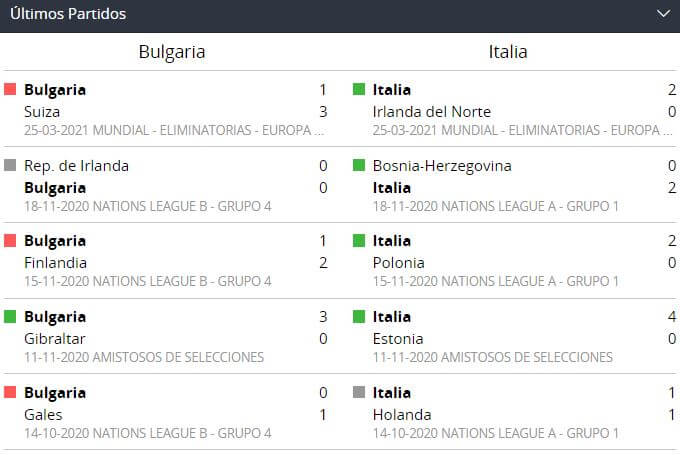Open 11-11-2020 Amistosos de Selecciones Italia match
Screen dimensions: 680x455
coord(492,357)
